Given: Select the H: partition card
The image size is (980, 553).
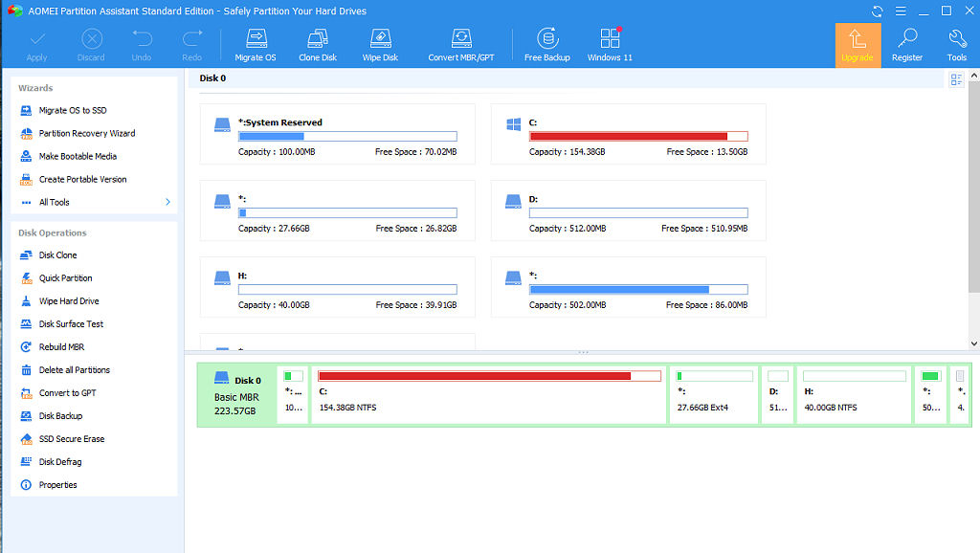Looking at the screenshot, I should point(338,287).
